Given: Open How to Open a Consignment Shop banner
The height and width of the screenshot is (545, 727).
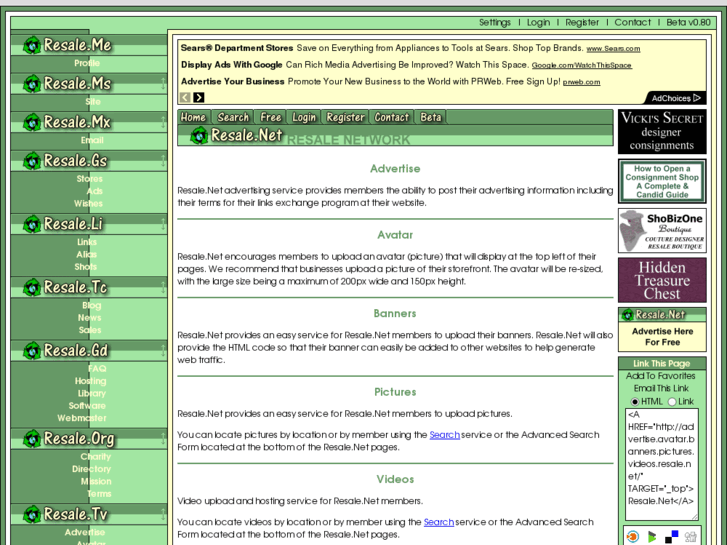Looking at the screenshot, I should coord(662,181).
